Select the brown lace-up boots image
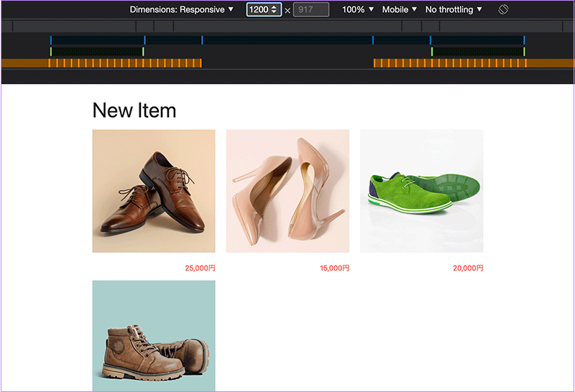The image size is (575, 392). coord(154,336)
